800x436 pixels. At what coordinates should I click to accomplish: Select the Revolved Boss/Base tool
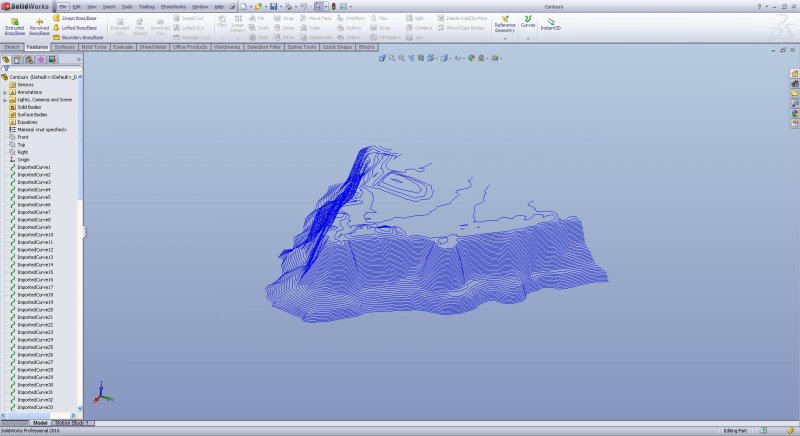(39, 25)
